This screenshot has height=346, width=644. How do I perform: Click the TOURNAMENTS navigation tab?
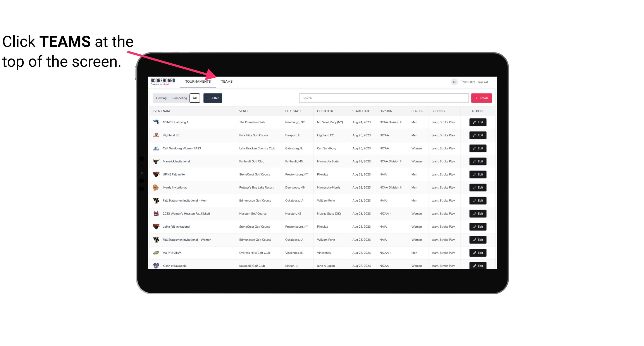point(198,81)
